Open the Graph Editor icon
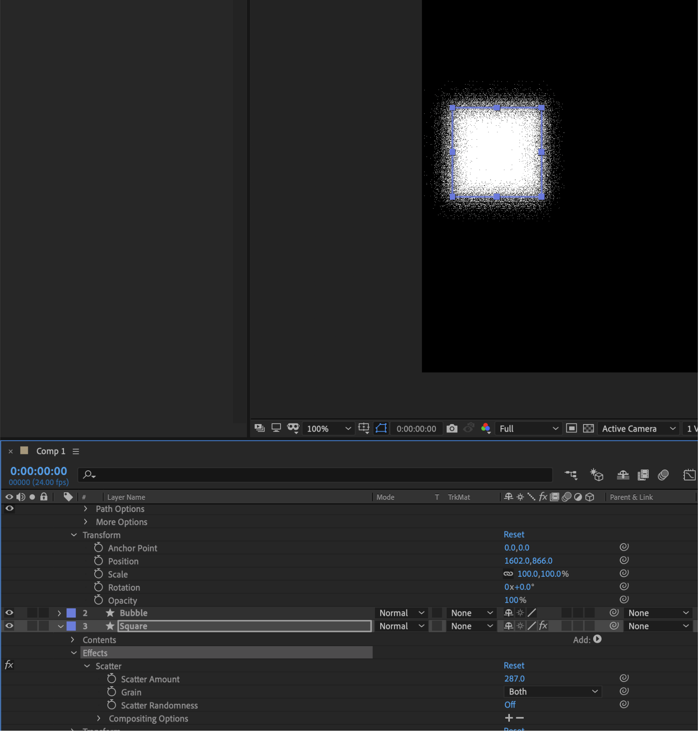Image resolution: width=700 pixels, height=732 pixels. coord(690,476)
